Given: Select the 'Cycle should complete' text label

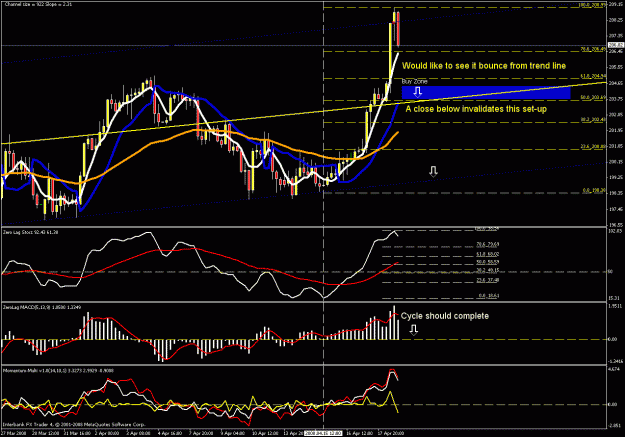Looking at the screenshot, I should (x=444, y=316).
